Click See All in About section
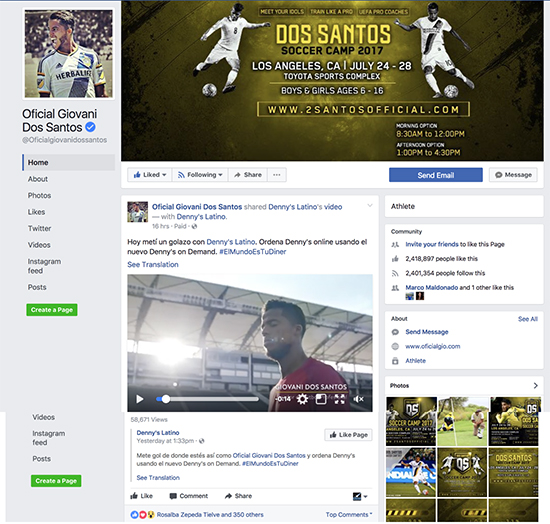 click(x=528, y=319)
